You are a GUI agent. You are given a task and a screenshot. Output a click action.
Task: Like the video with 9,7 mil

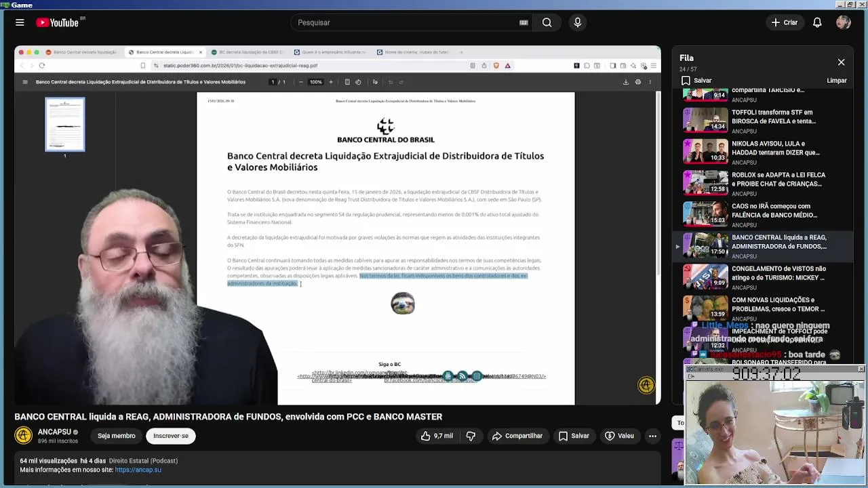437,436
